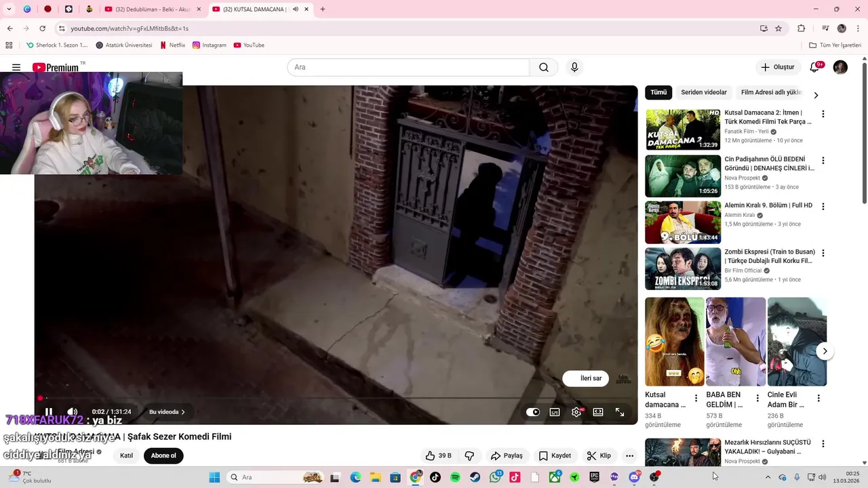The width and height of the screenshot is (868, 488).
Task: Go back to the previous page
Action: [9, 28]
